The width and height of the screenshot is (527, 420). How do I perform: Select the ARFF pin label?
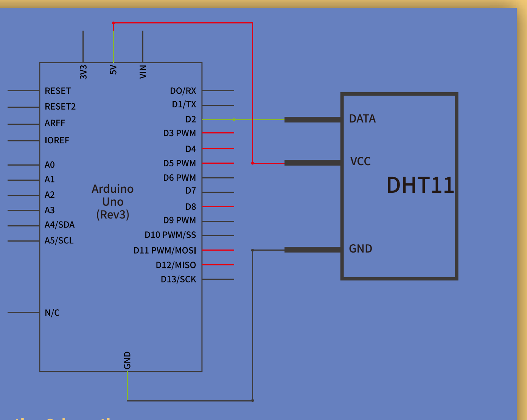[x=55, y=123]
